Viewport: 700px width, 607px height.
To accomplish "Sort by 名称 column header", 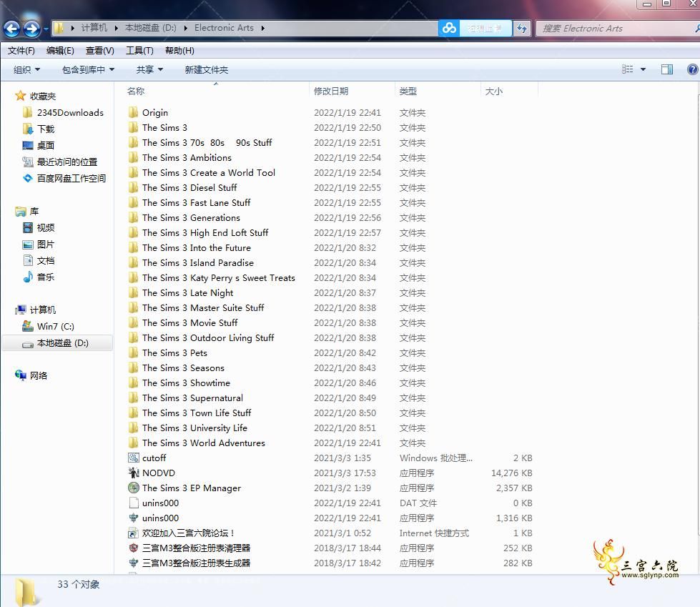I will (x=136, y=91).
